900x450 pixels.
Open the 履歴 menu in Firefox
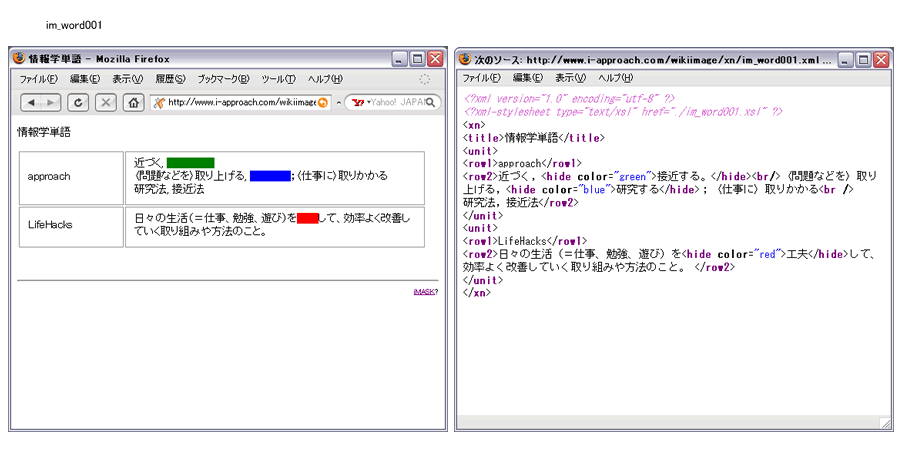click(169, 79)
